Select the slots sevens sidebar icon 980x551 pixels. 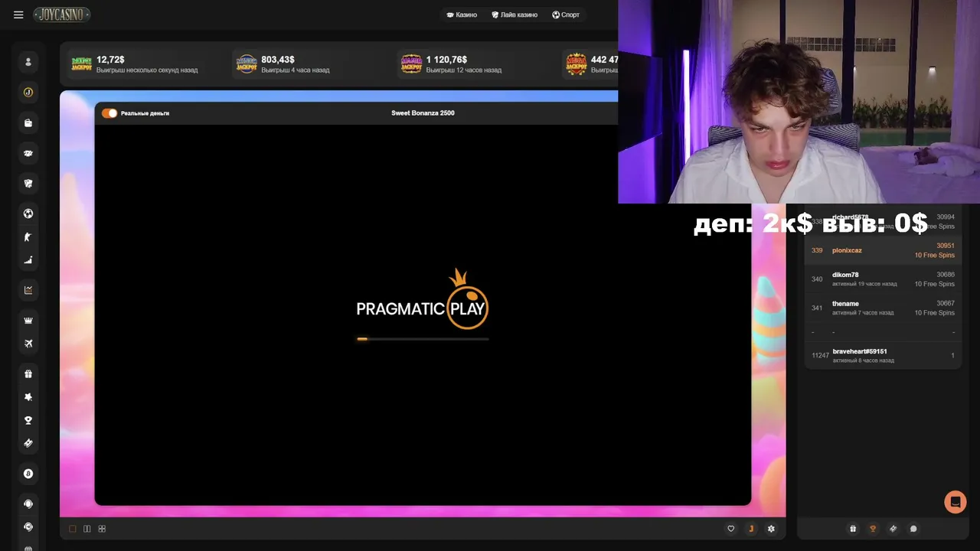click(x=28, y=154)
